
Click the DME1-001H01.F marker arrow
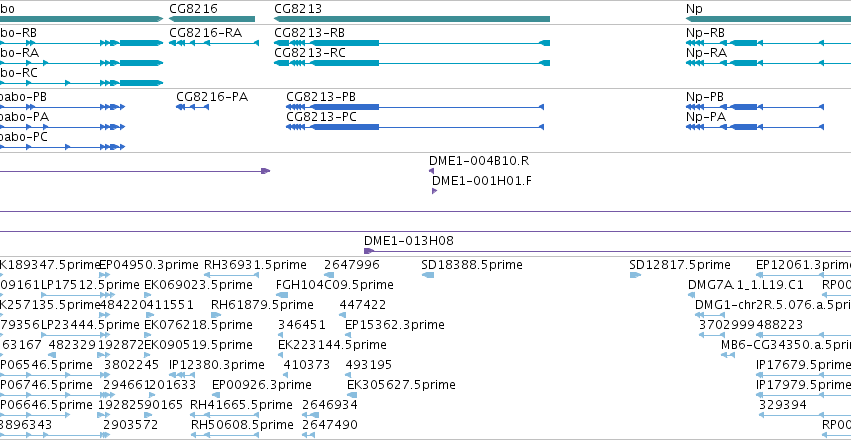[434, 191]
